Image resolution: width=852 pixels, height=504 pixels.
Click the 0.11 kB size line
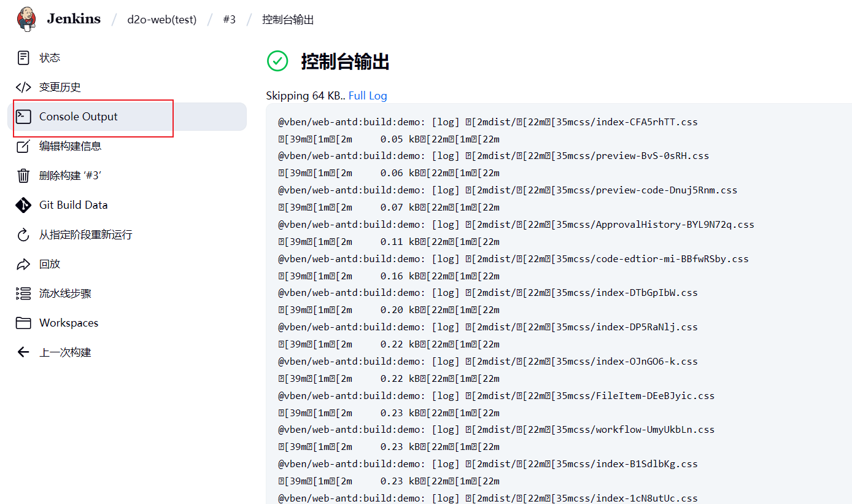click(389, 242)
